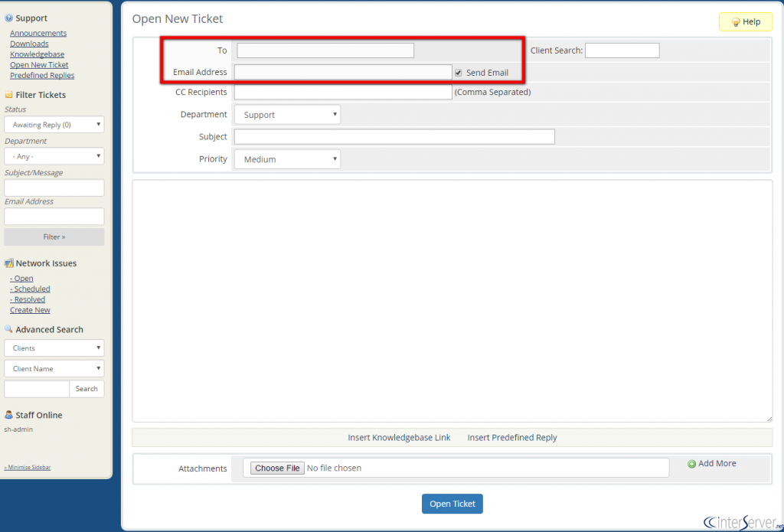This screenshot has height=532, width=784.
Task: Click the sh-admin staff name
Action: [x=18, y=429]
